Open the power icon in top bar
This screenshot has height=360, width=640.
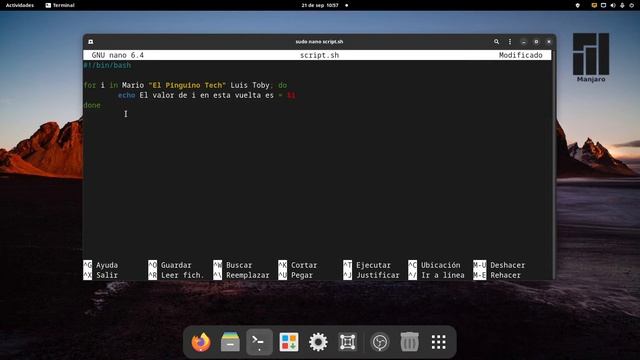631,5
